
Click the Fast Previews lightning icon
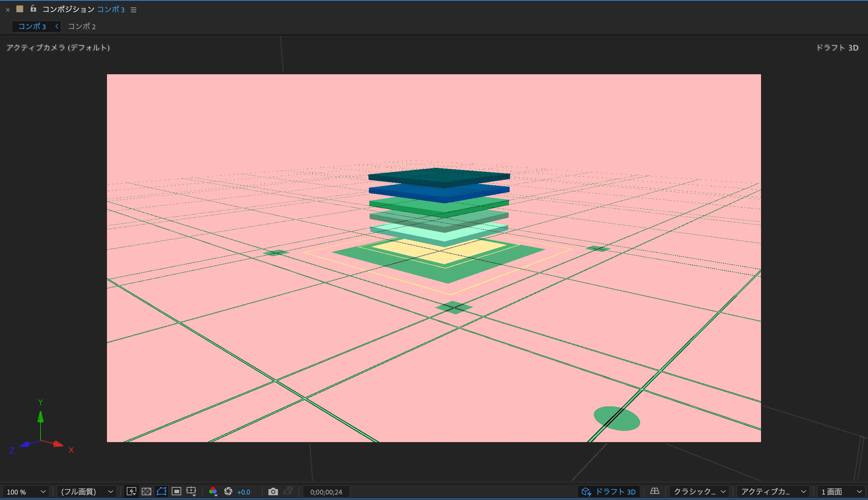click(131, 491)
